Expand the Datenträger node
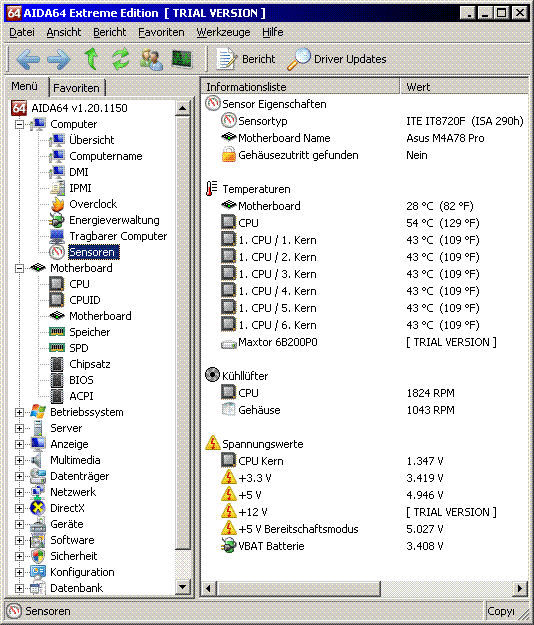 19,476
